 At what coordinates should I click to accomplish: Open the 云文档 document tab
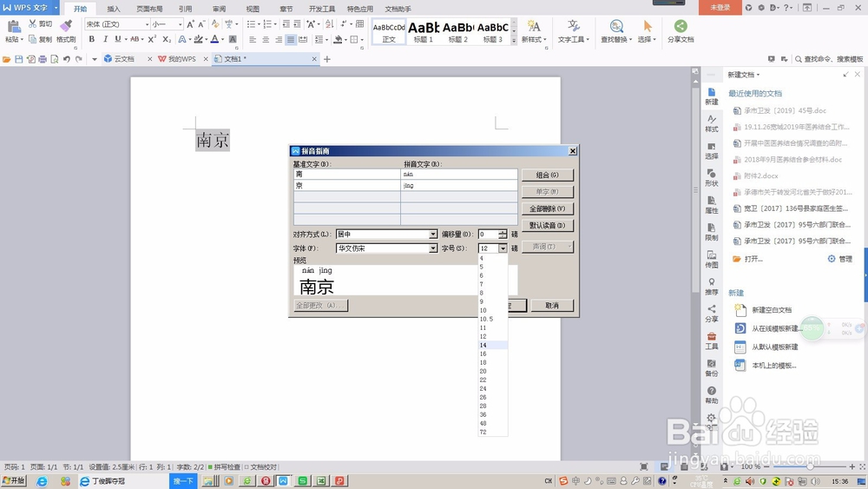click(x=123, y=59)
